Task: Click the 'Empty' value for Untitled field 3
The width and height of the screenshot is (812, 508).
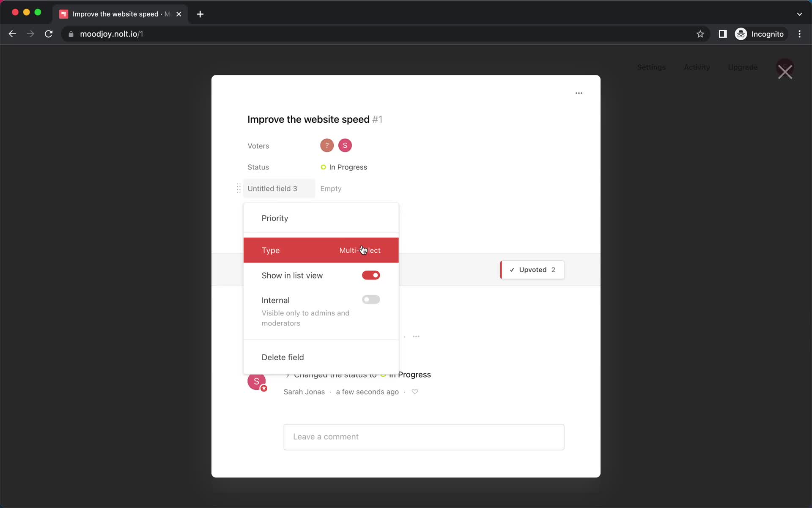Action: pos(331,188)
